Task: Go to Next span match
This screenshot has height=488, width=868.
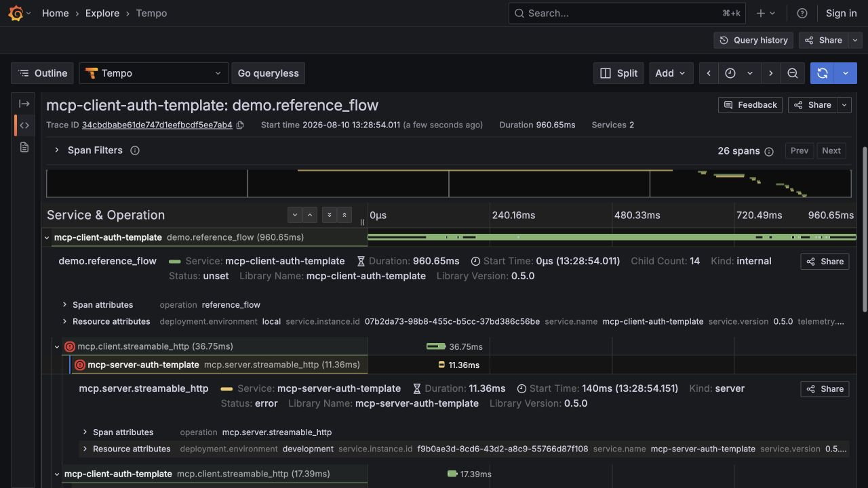Action: point(831,151)
